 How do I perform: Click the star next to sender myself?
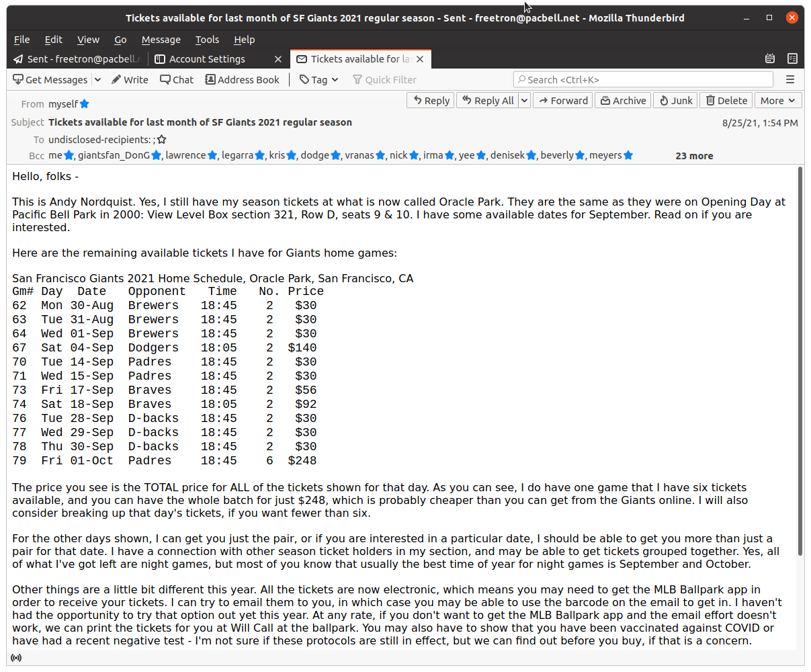tap(85, 104)
